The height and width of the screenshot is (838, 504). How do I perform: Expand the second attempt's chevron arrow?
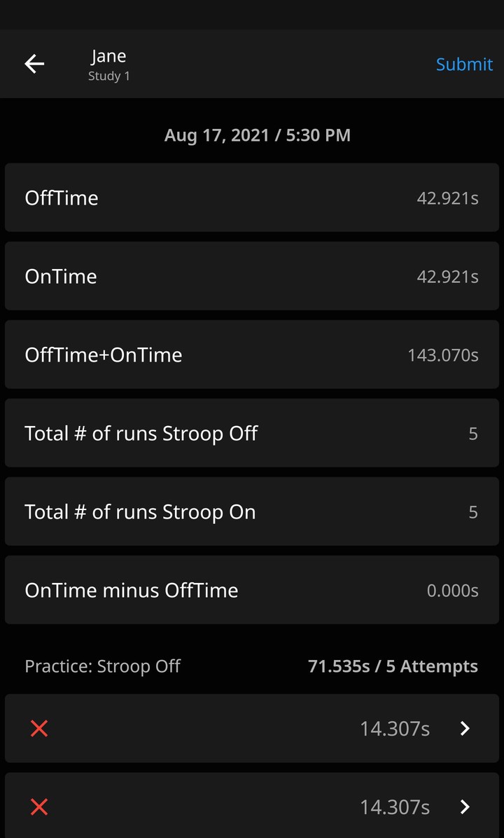click(x=465, y=807)
